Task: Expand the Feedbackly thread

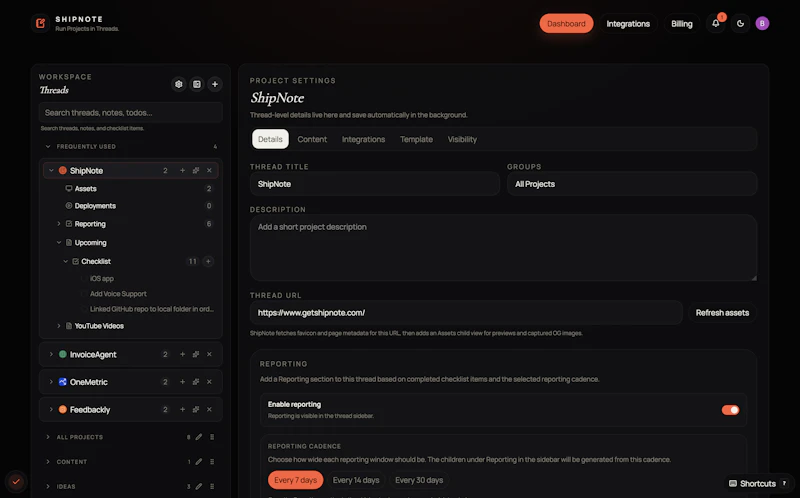Action: (51, 409)
